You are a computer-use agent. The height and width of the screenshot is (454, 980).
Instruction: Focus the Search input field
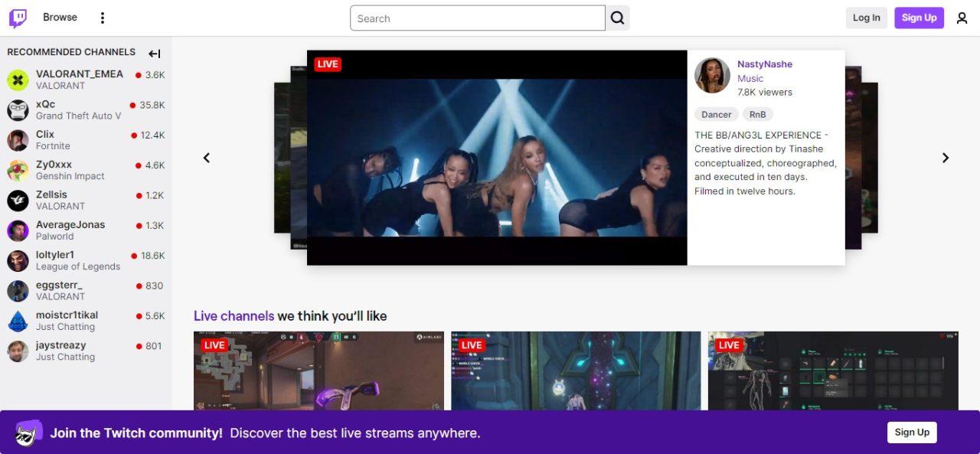point(478,18)
